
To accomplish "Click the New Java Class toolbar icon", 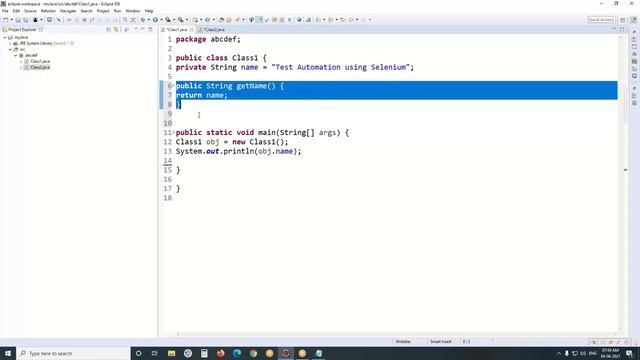I will [207, 20].
